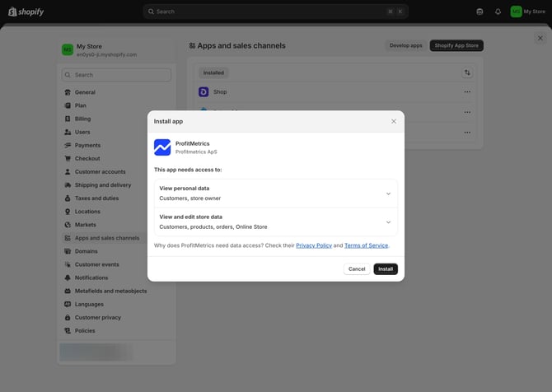Click the ProfitMetrics app logo icon
Screen dimensions: 552x392
[x=162, y=147]
